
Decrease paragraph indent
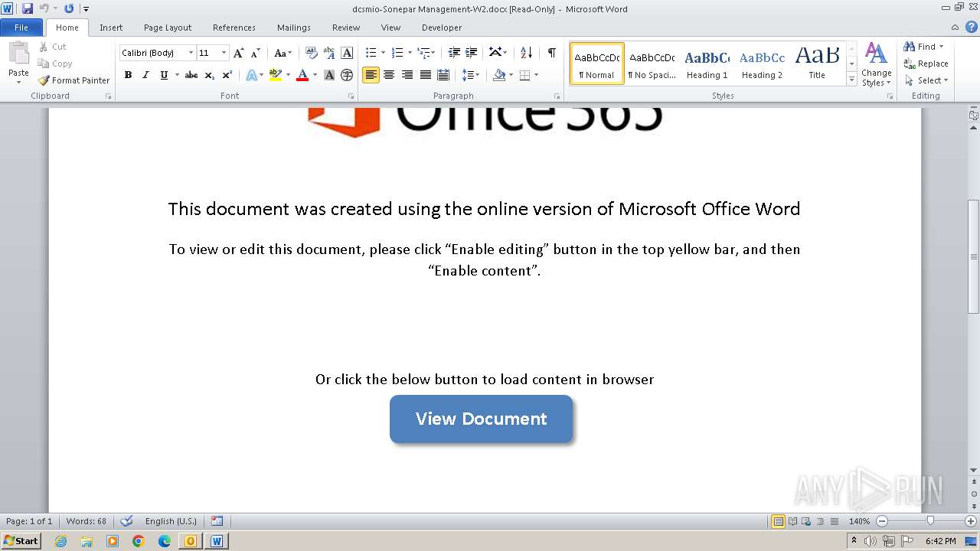(x=454, y=53)
